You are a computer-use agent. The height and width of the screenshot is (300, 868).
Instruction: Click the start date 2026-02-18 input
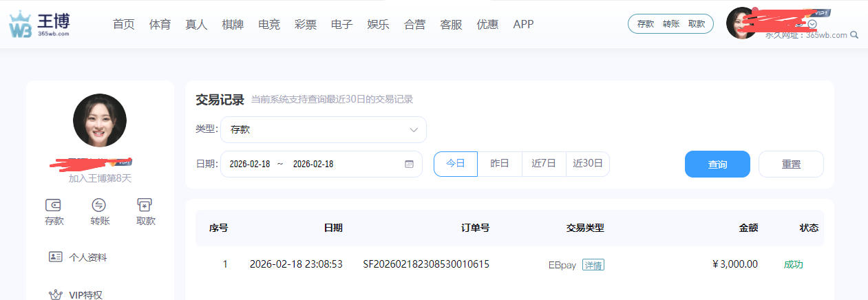[250, 164]
